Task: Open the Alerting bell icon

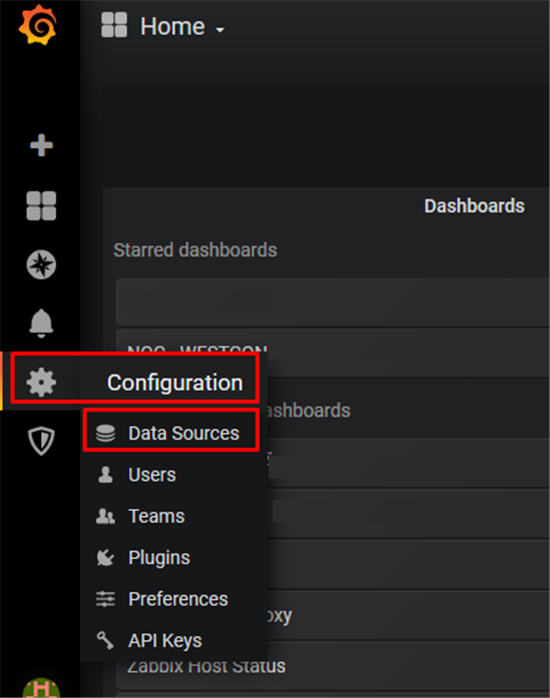Action: [41, 323]
